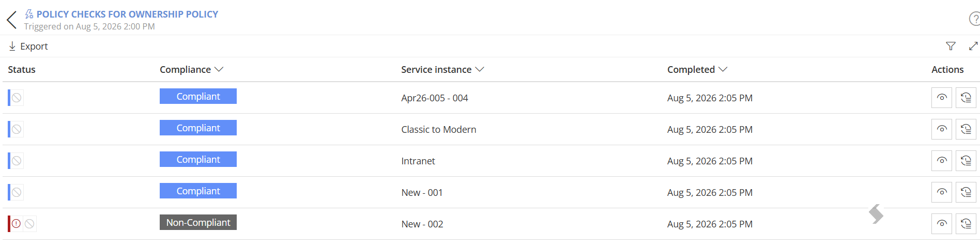Export the policy checks list

[28, 46]
